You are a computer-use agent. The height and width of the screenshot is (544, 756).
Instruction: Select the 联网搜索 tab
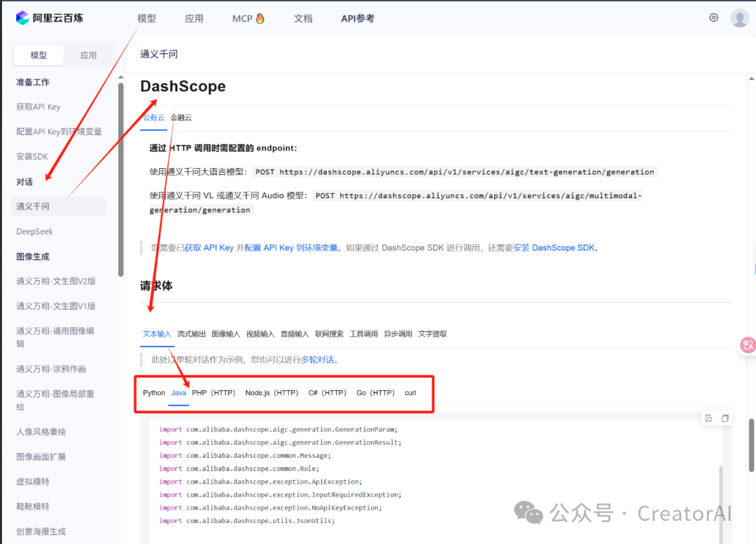[x=329, y=334]
